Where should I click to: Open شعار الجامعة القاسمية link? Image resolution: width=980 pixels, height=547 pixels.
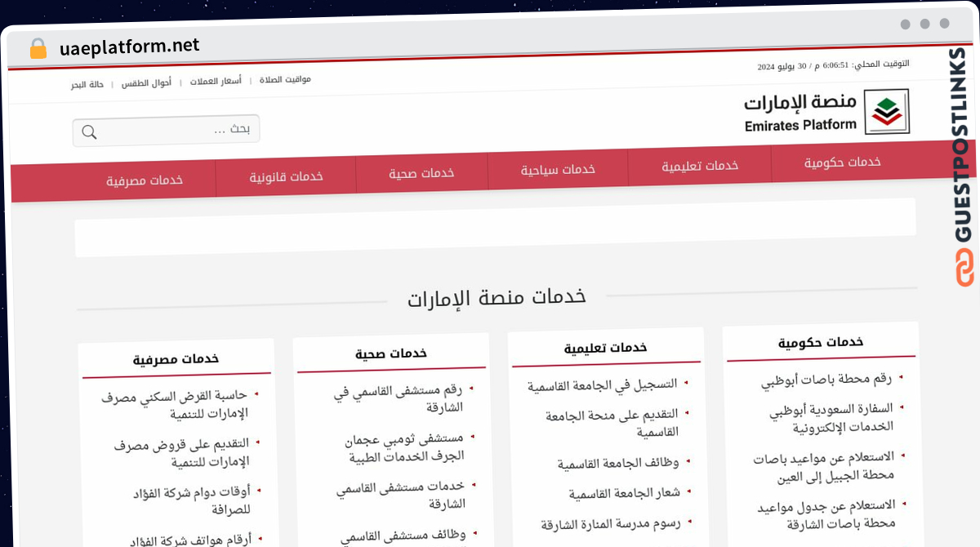(625, 494)
